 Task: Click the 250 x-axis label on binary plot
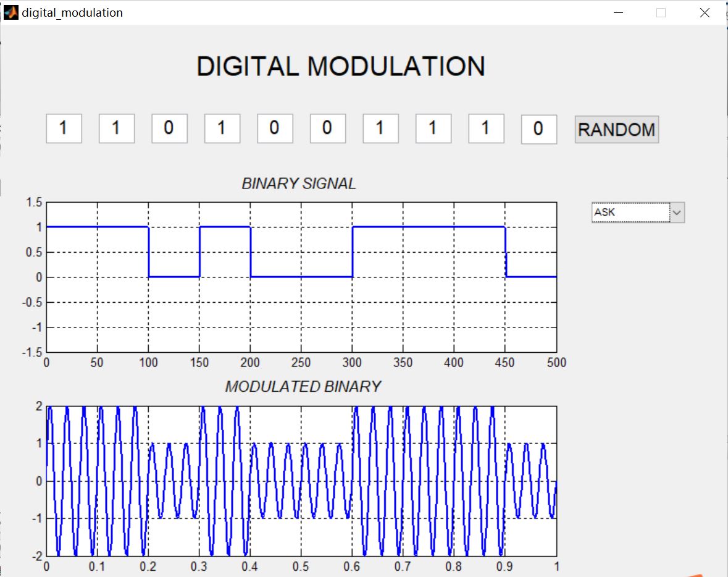point(301,363)
